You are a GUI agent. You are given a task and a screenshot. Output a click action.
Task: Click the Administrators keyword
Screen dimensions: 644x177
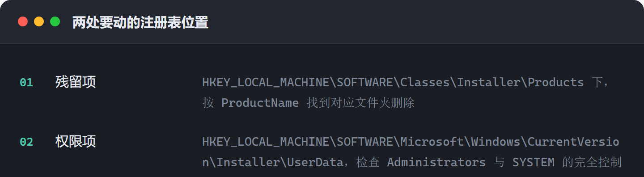pos(436,162)
